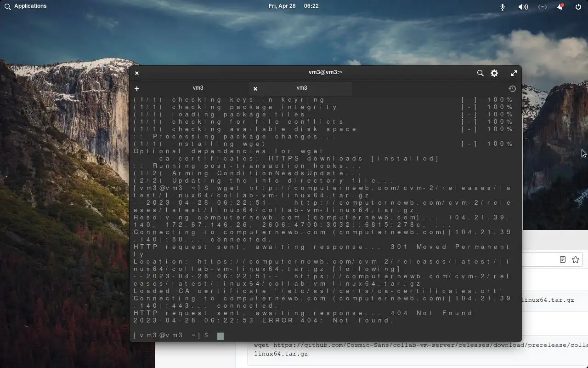Screen dimensions: 588x368
Task: Click the 'Resolving computernewb.com' line
Action: point(322,221)
